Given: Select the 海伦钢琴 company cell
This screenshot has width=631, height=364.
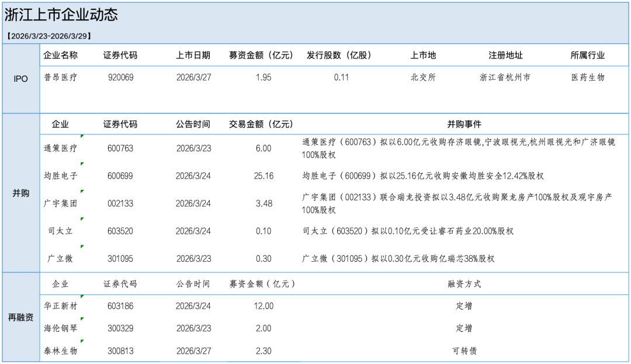Looking at the screenshot, I should coord(60,328).
